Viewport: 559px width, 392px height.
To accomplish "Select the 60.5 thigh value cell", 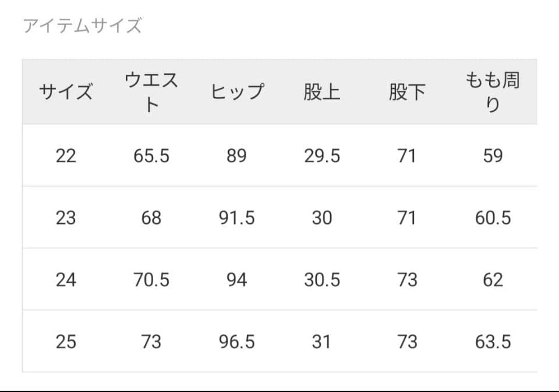I will 493,218.
